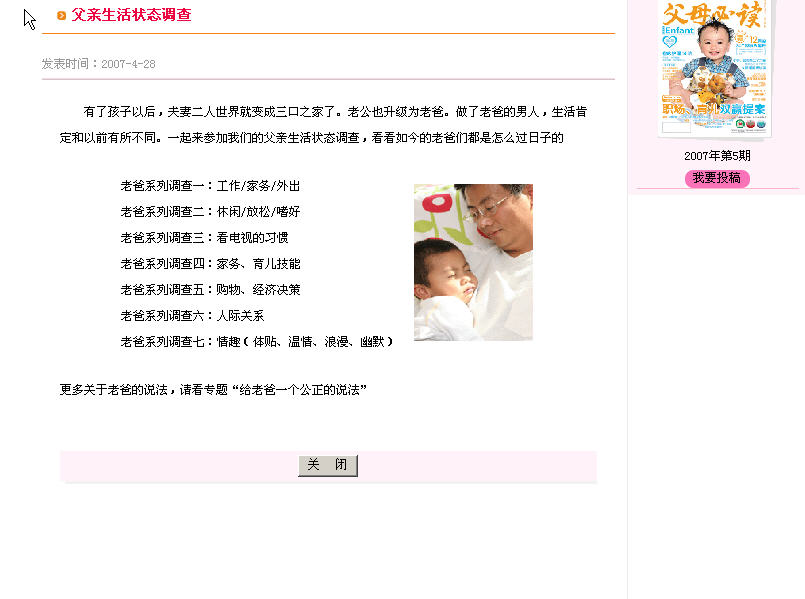Viewport: 805px width, 599px height.
Task: Open survey five: 购物、经济决策
Action: pyautogui.click(x=210, y=289)
